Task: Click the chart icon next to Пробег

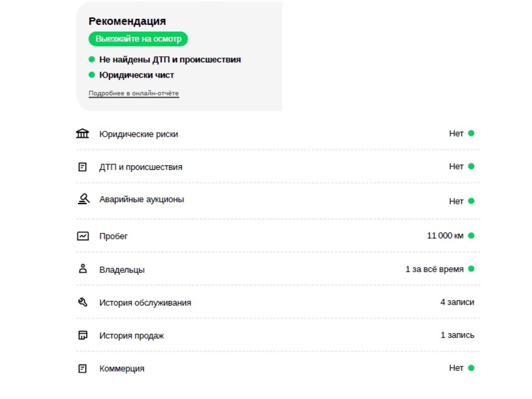Action: click(x=83, y=236)
